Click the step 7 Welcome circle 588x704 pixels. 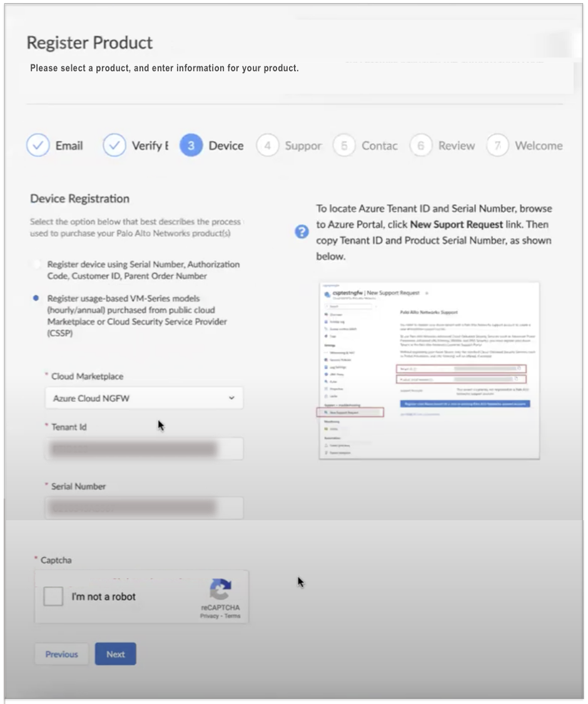499,144
